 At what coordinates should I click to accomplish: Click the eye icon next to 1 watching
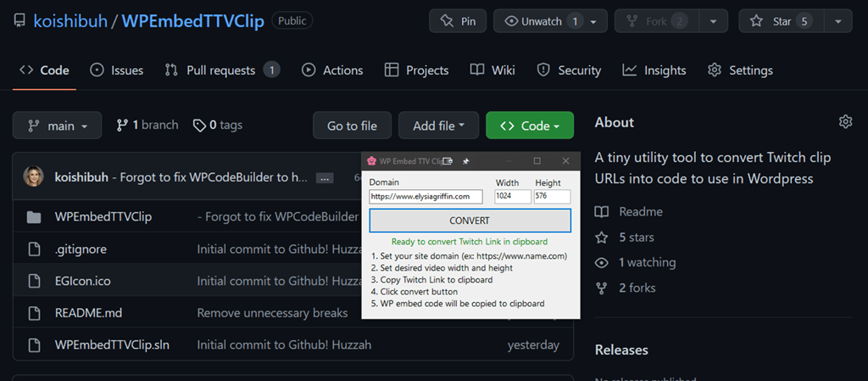click(x=601, y=262)
